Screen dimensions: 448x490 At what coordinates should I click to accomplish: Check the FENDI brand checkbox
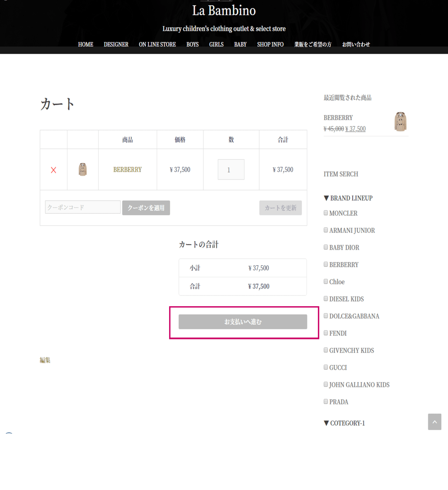pos(326,333)
